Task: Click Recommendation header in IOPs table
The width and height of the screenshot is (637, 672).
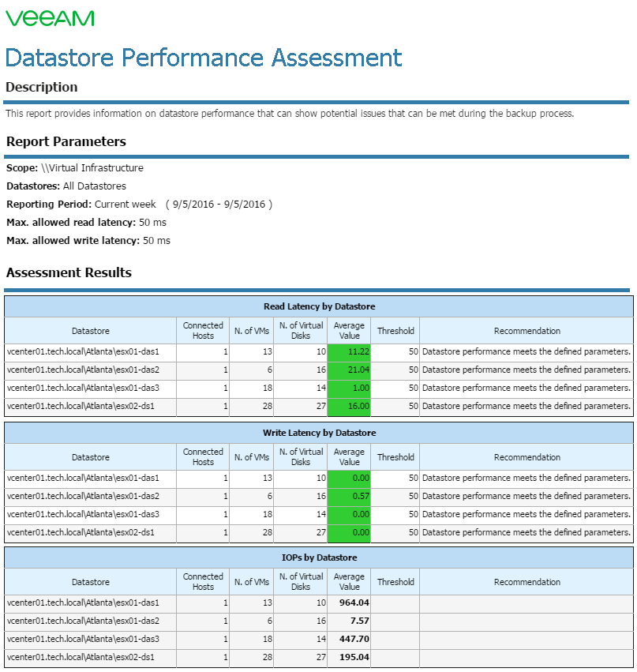Action: (527, 582)
